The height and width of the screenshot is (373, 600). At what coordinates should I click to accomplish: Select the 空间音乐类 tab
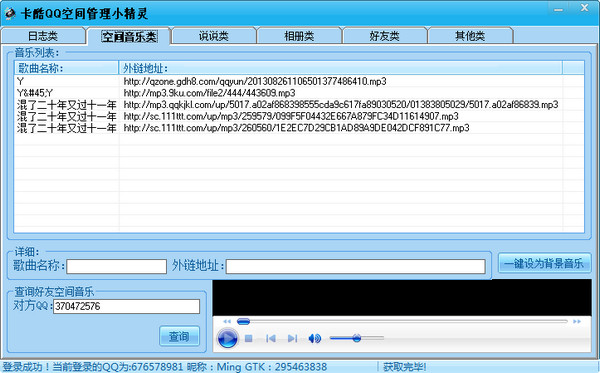[x=129, y=36]
